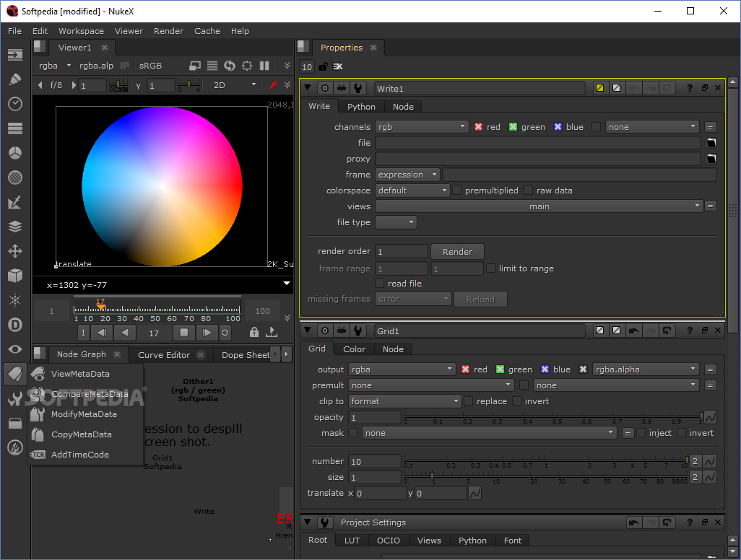Select ModifyMetaData from the popup menu

click(x=85, y=414)
